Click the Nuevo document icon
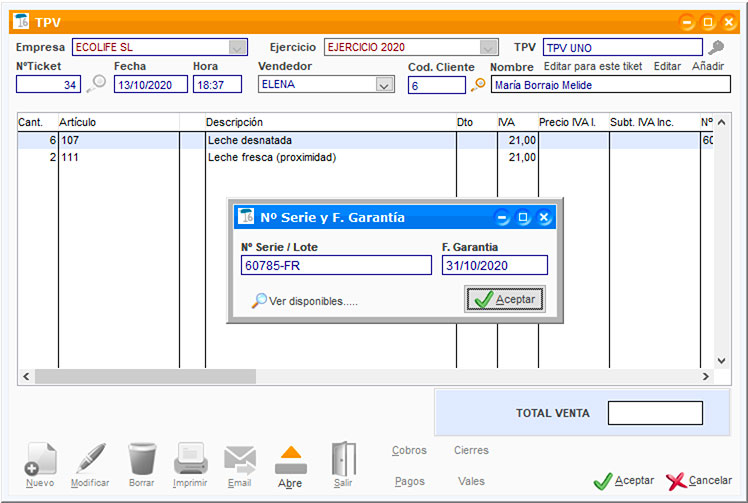Viewport: 748px width, 503px height. [40, 459]
